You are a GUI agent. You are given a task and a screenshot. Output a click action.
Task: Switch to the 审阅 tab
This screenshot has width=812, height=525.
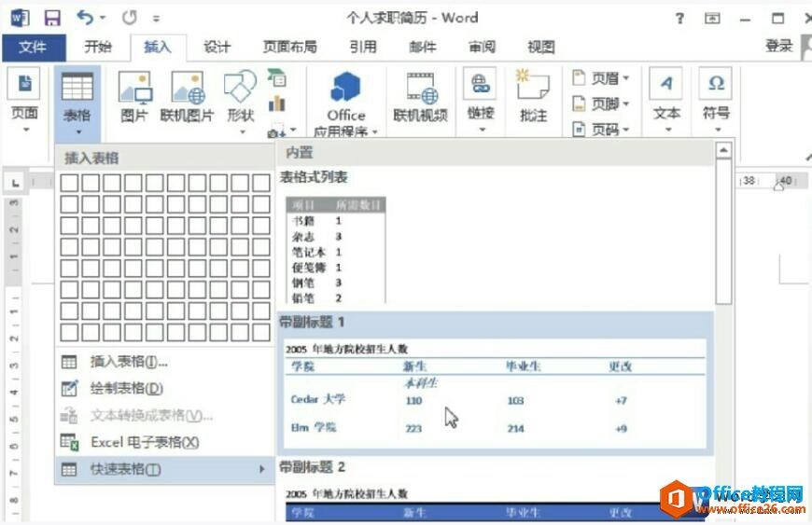(x=483, y=47)
